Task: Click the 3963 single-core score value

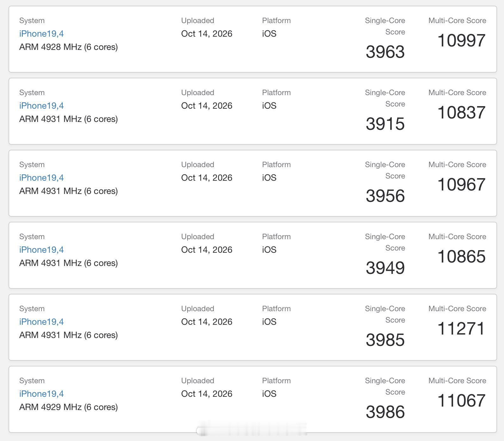Action: [x=385, y=52]
